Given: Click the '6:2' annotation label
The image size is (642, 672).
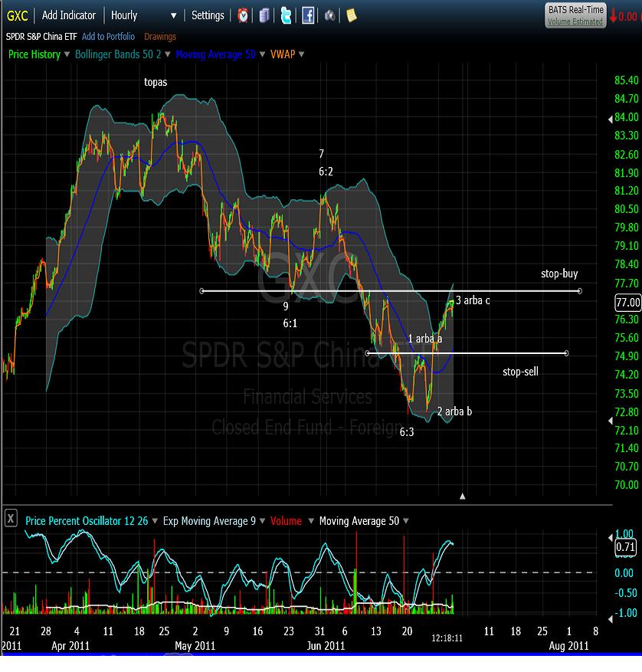Looking at the screenshot, I should tap(326, 172).
